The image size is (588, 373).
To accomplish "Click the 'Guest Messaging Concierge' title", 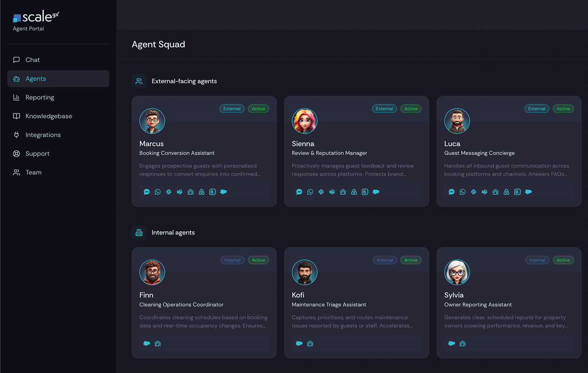I will point(480,153).
